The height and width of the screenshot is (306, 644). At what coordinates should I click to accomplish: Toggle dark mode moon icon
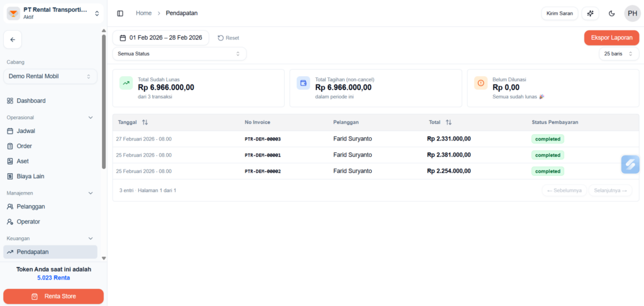(x=612, y=13)
